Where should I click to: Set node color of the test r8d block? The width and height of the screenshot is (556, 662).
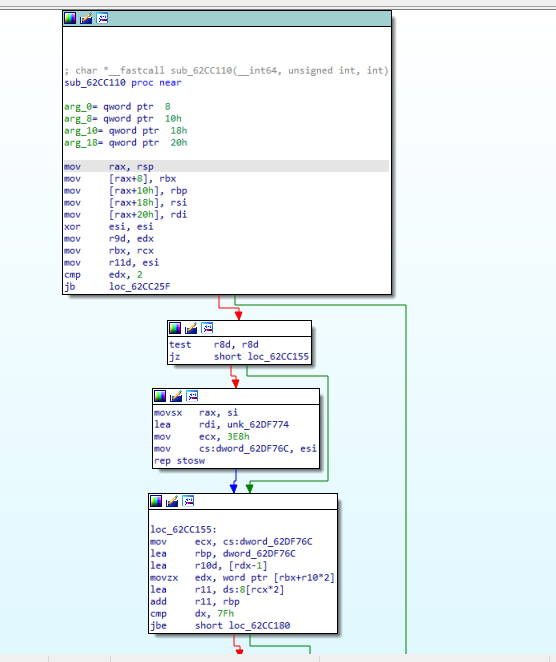click(x=175, y=328)
